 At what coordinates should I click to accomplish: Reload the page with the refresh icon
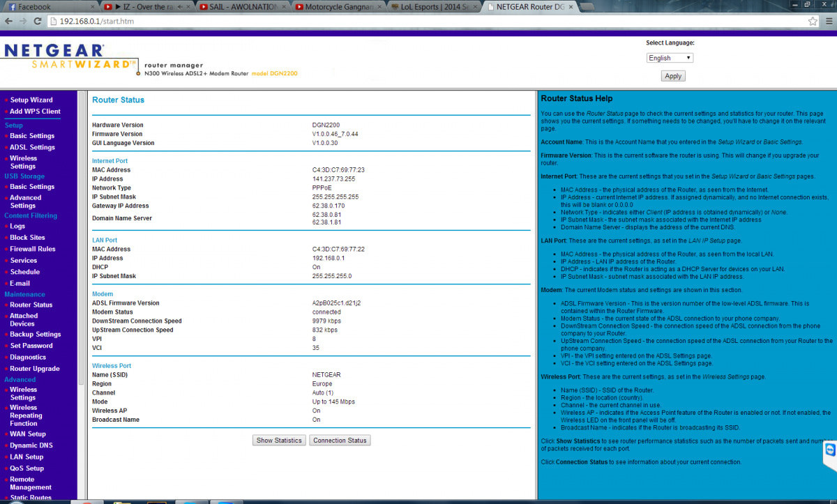point(38,21)
